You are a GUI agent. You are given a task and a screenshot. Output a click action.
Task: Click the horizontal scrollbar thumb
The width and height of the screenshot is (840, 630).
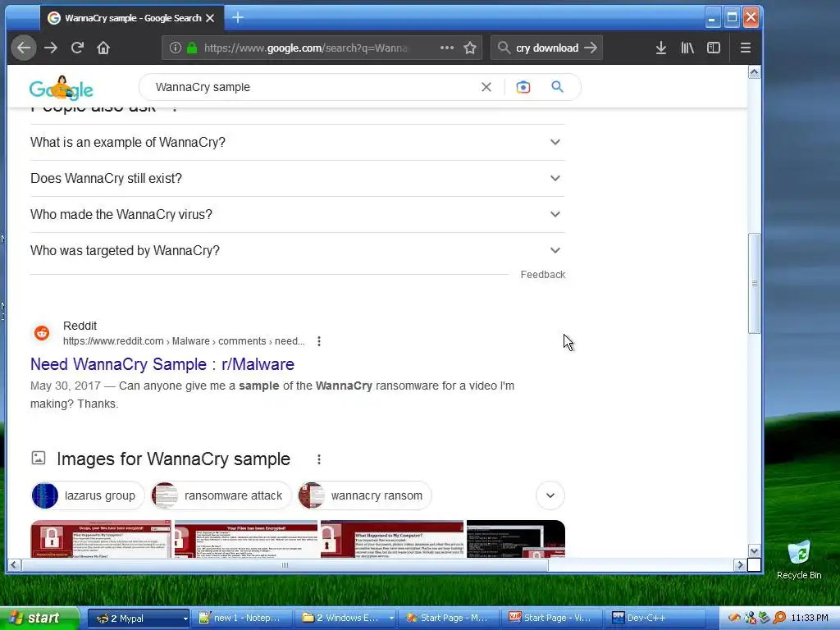click(x=285, y=564)
